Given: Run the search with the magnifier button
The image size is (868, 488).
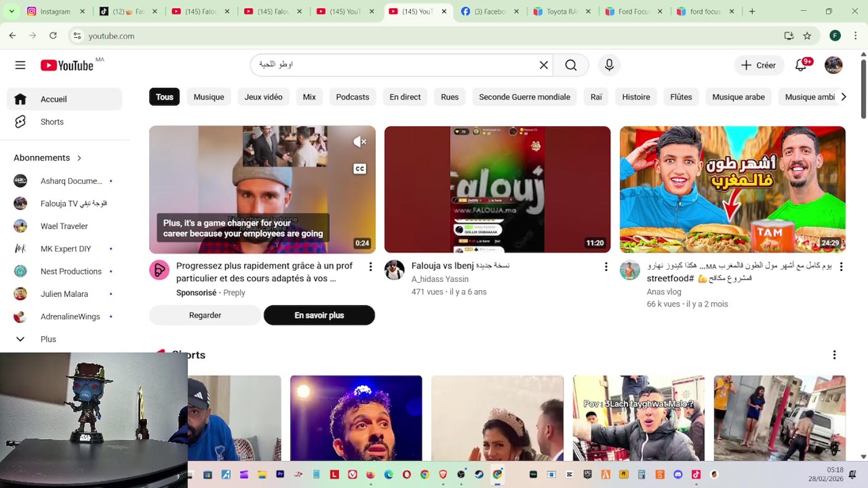Looking at the screenshot, I should click(571, 65).
